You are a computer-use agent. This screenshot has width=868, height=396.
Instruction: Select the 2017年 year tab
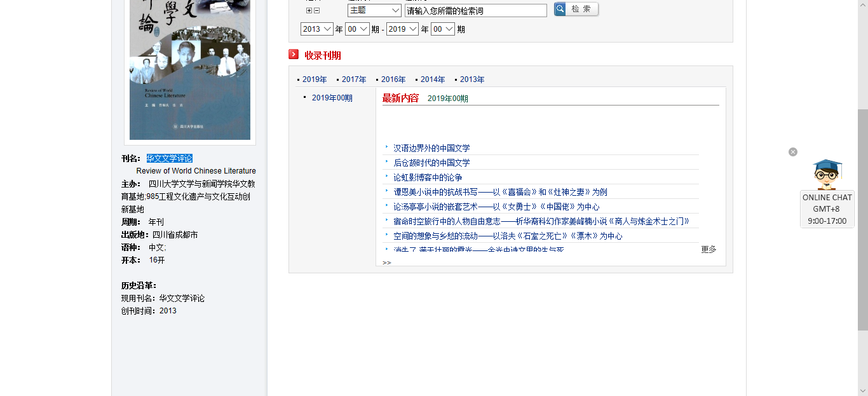(x=354, y=79)
